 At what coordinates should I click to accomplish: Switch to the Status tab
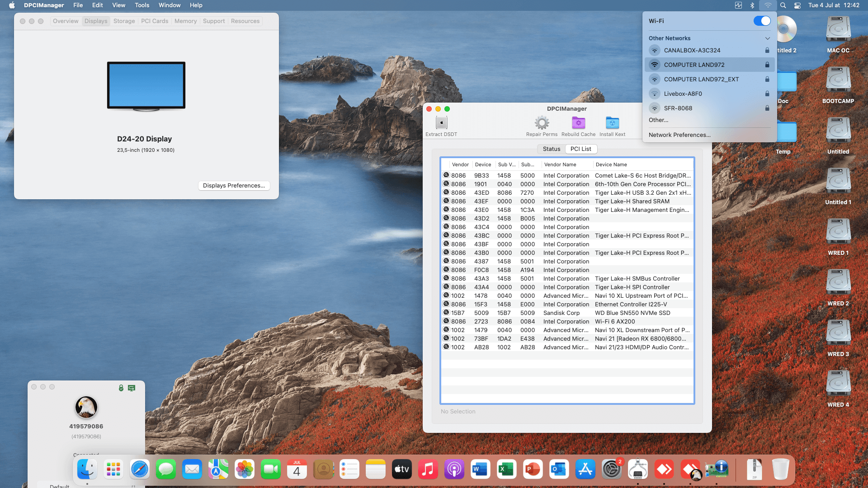click(x=551, y=149)
